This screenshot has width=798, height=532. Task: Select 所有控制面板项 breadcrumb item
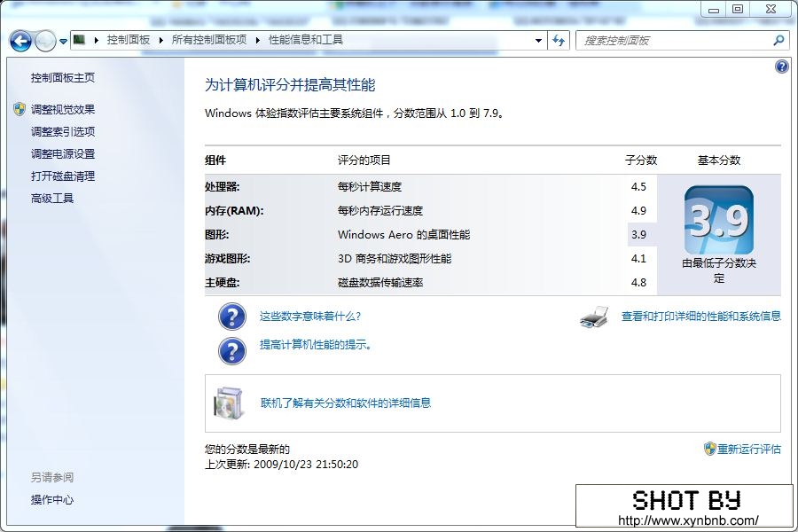209,40
